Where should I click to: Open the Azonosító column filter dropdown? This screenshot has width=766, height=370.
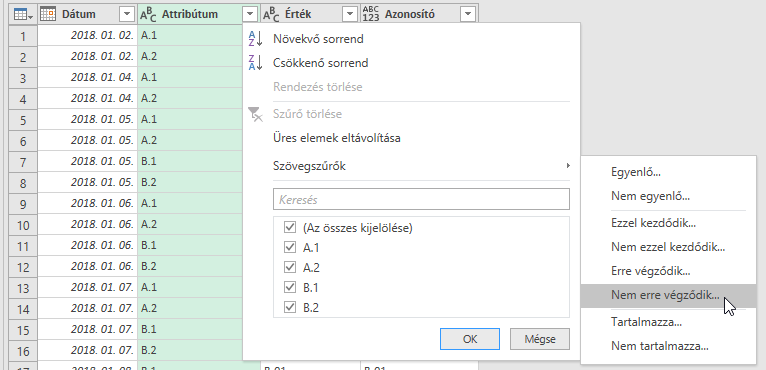click(x=468, y=15)
